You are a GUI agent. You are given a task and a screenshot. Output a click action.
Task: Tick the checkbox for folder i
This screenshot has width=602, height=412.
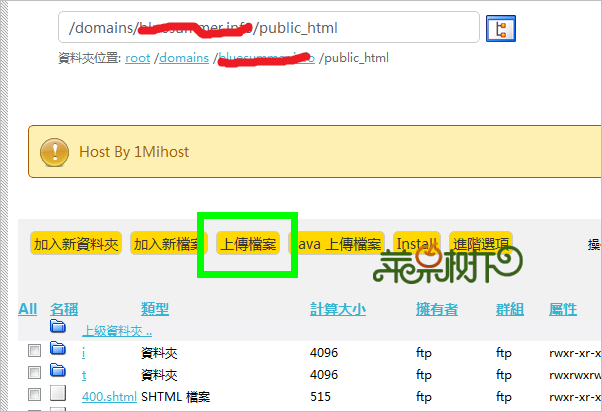coord(34,351)
